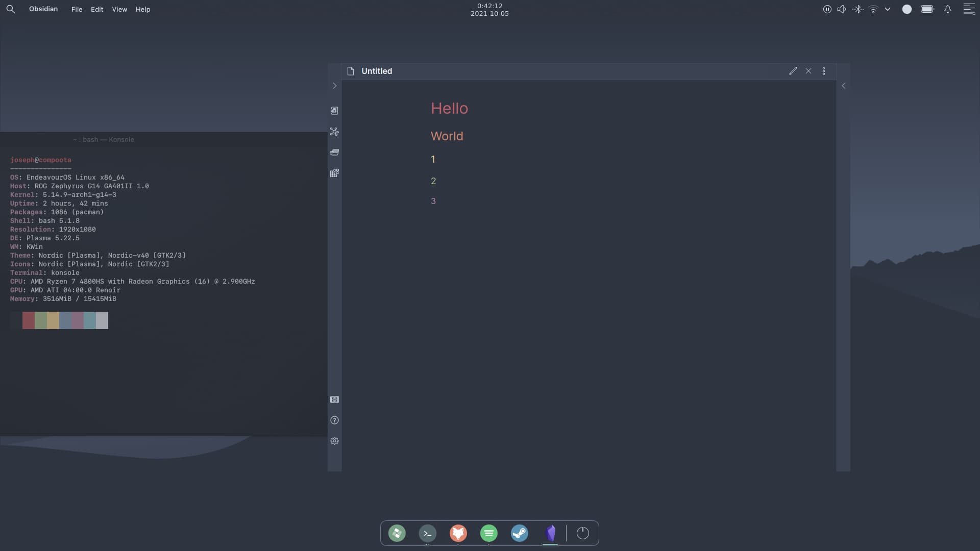This screenshot has width=980, height=551.
Task: Open the Edit menu
Action: [97, 9]
